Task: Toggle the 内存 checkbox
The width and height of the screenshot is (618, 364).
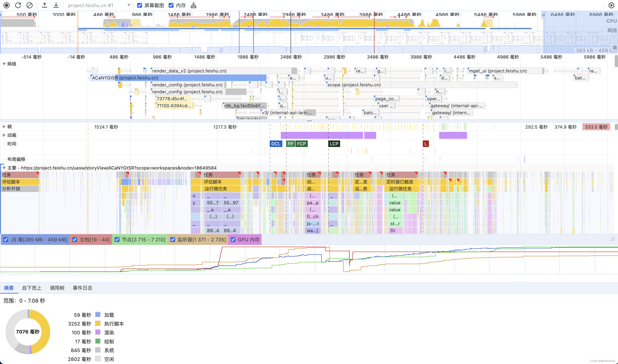Action: (x=171, y=5)
